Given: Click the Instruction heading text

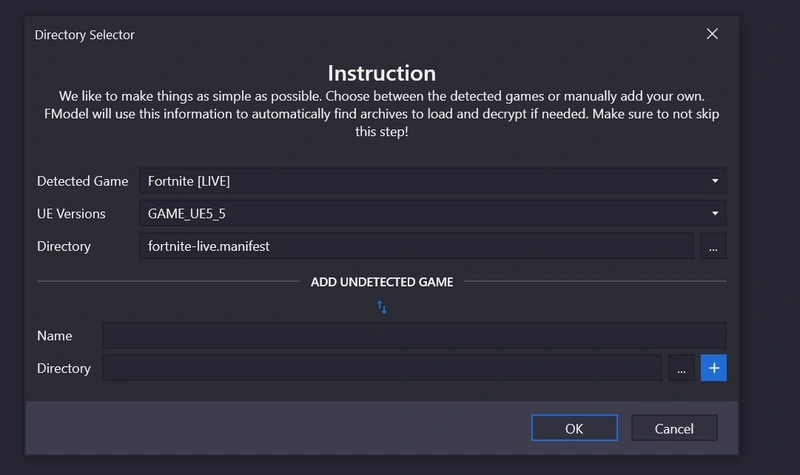Looking at the screenshot, I should click(x=382, y=73).
